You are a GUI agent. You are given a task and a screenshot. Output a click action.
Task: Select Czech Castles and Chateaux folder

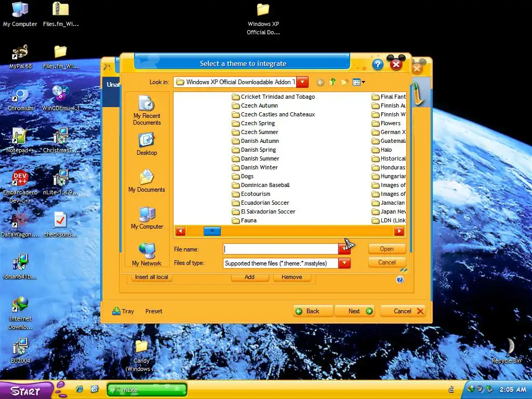273,114
